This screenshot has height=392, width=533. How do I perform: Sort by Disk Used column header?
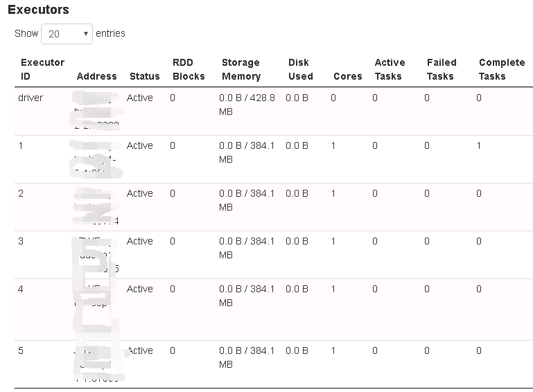(x=301, y=69)
